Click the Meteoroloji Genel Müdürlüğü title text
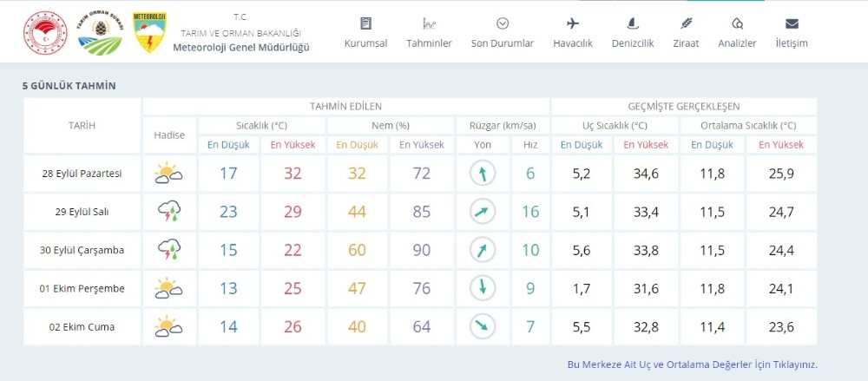 (252, 47)
